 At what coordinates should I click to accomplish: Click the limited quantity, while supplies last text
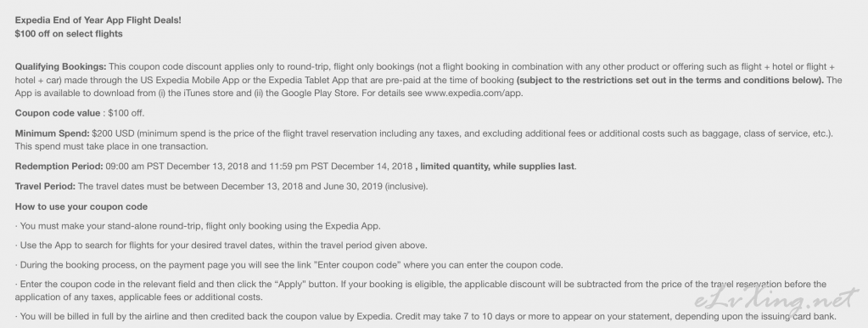pos(498,167)
